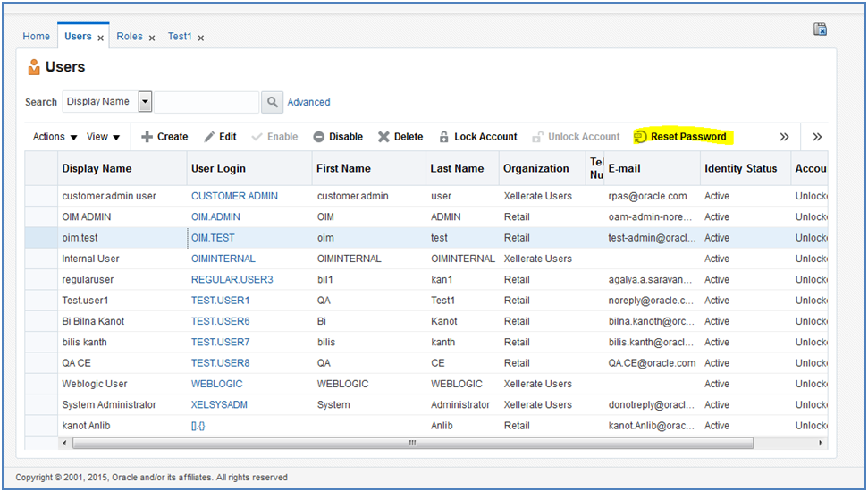This screenshot has width=868, height=492.
Task: Expand the rightmost overflow chevron
Action: (x=817, y=137)
